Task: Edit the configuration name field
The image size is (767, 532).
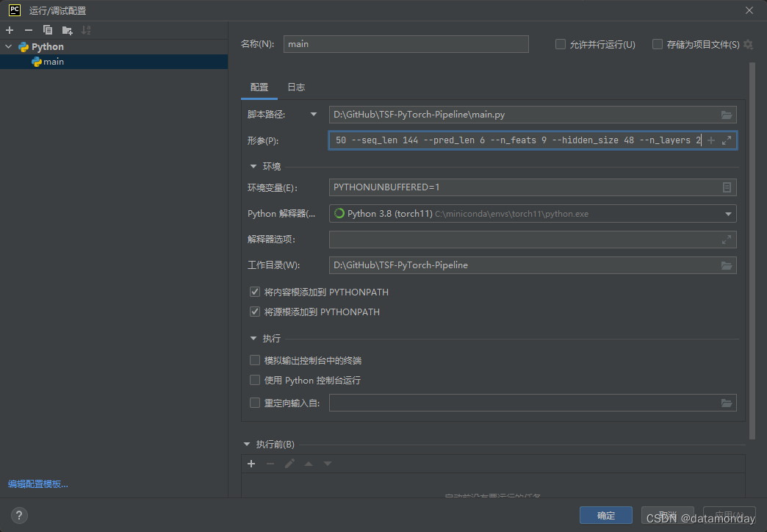Action: 406,44
